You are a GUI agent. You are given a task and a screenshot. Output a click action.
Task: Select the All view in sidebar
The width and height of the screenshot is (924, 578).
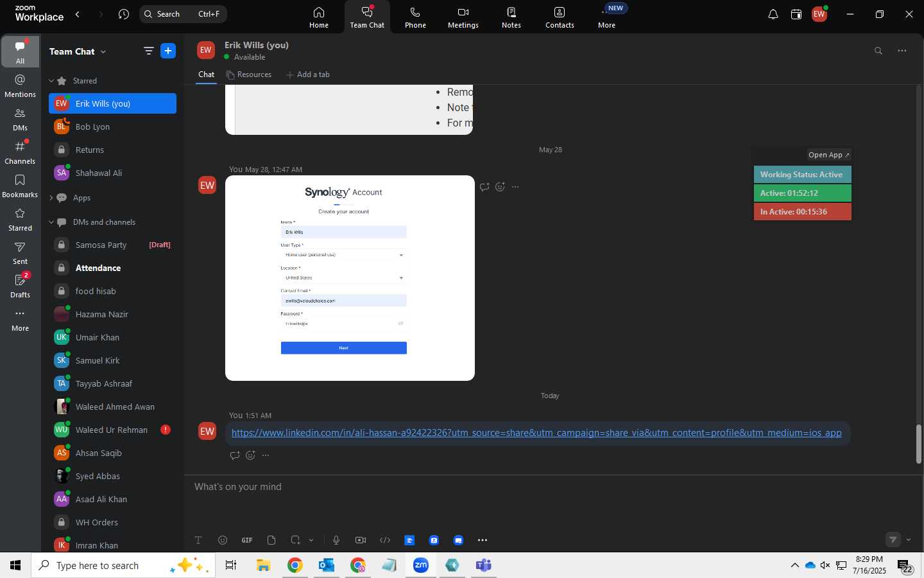click(x=20, y=52)
